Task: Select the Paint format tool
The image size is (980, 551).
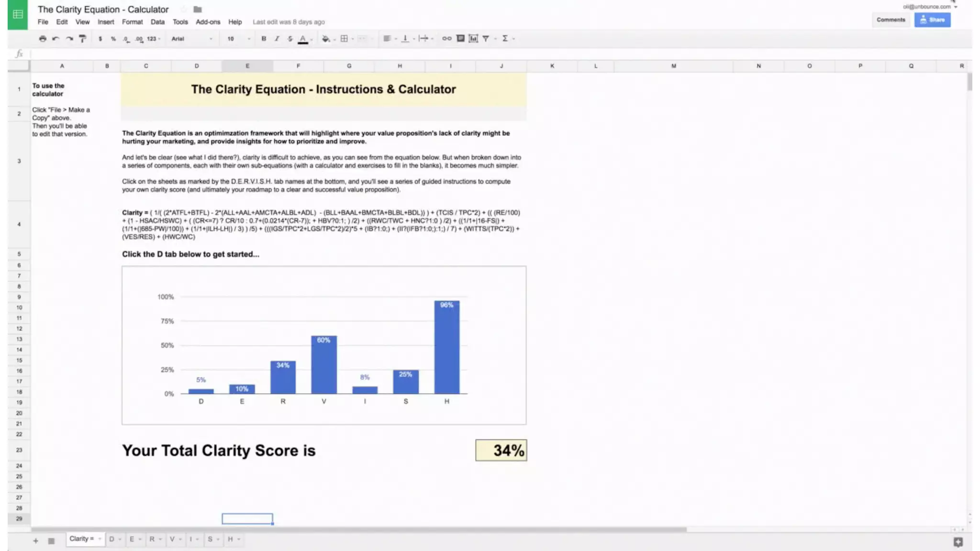Action: click(82, 39)
